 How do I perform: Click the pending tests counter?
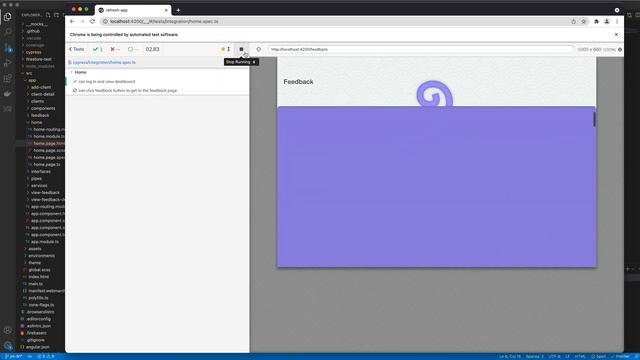point(133,49)
